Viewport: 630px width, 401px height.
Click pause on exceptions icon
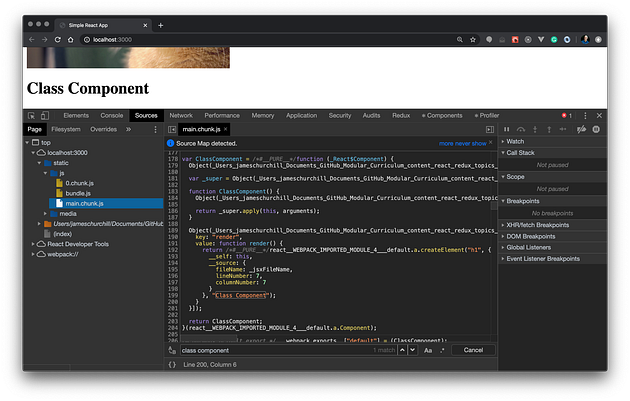point(596,129)
